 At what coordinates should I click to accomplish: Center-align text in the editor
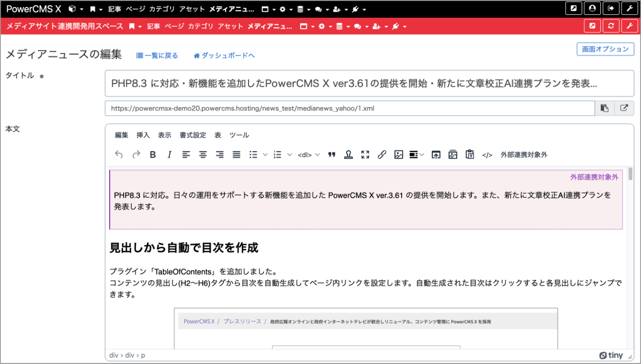pyautogui.click(x=203, y=154)
